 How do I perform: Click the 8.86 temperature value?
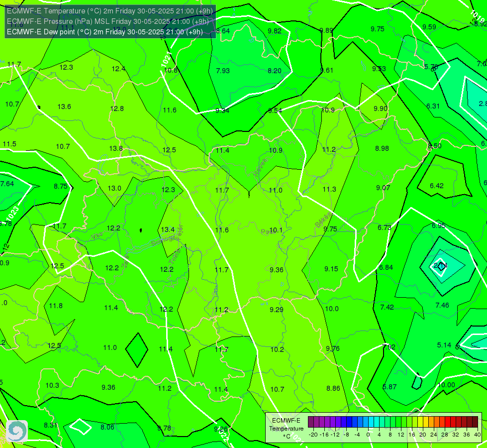click(333, 388)
